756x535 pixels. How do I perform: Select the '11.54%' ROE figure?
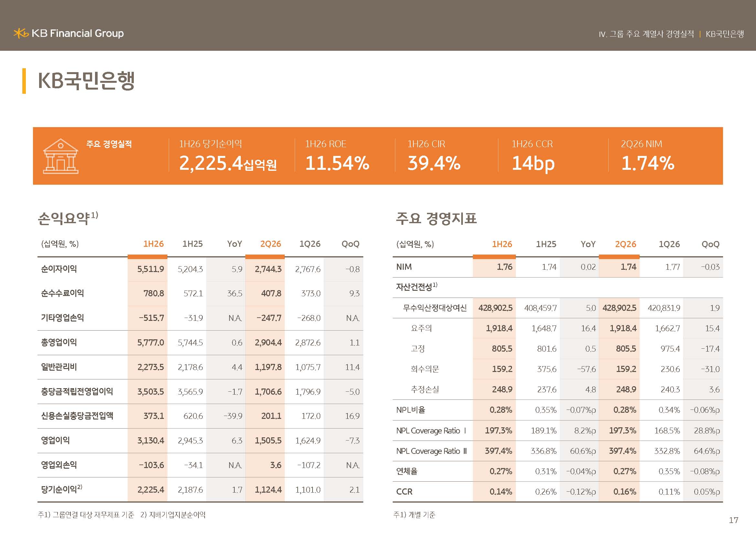coord(337,163)
